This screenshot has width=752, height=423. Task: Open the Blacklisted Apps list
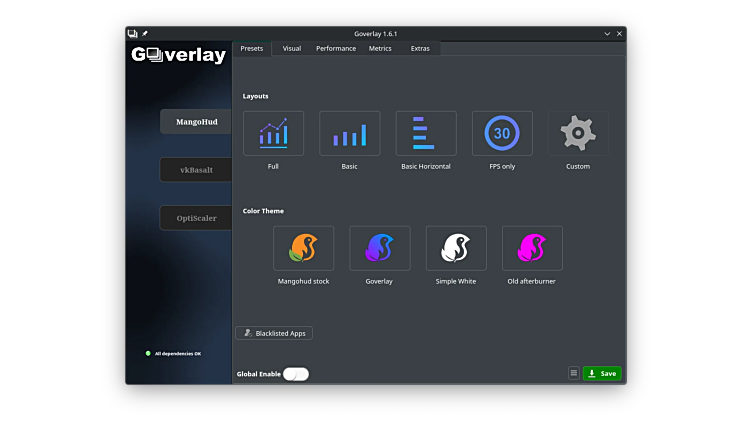(274, 333)
